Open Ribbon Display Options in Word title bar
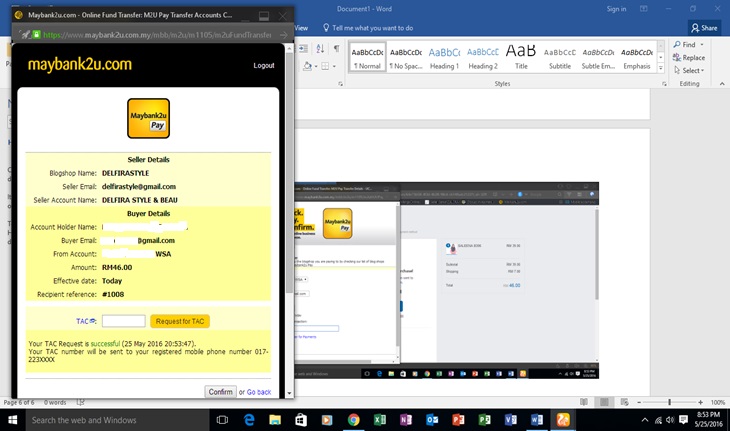The width and height of the screenshot is (730, 431). click(x=644, y=9)
